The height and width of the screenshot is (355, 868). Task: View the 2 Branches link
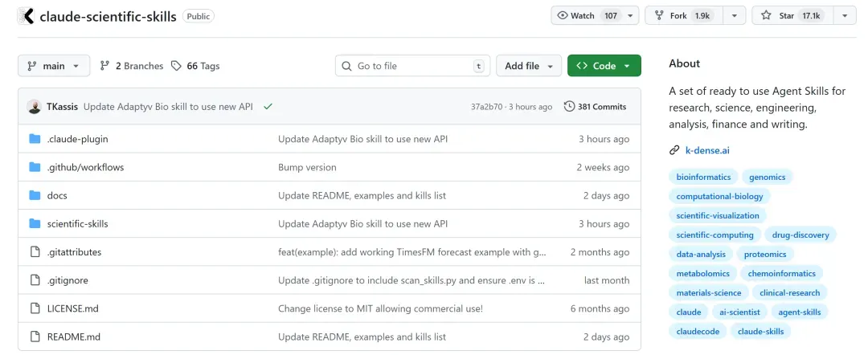(x=132, y=66)
